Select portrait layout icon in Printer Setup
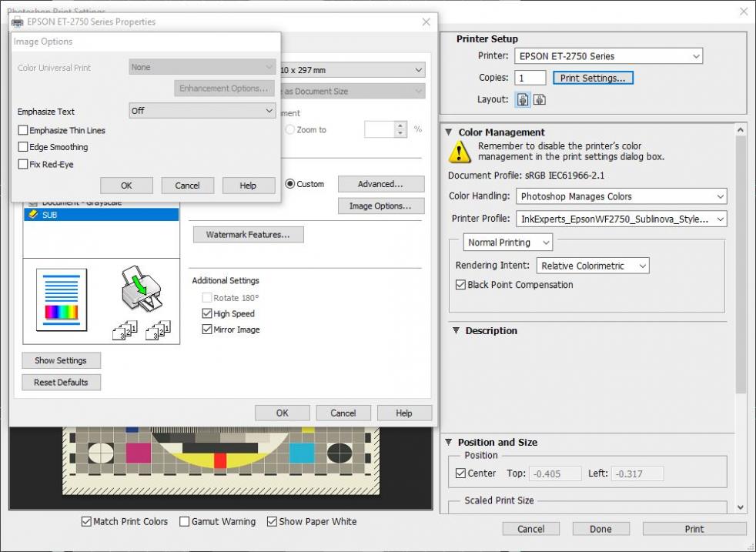This screenshot has width=756, height=552. pyautogui.click(x=523, y=100)
